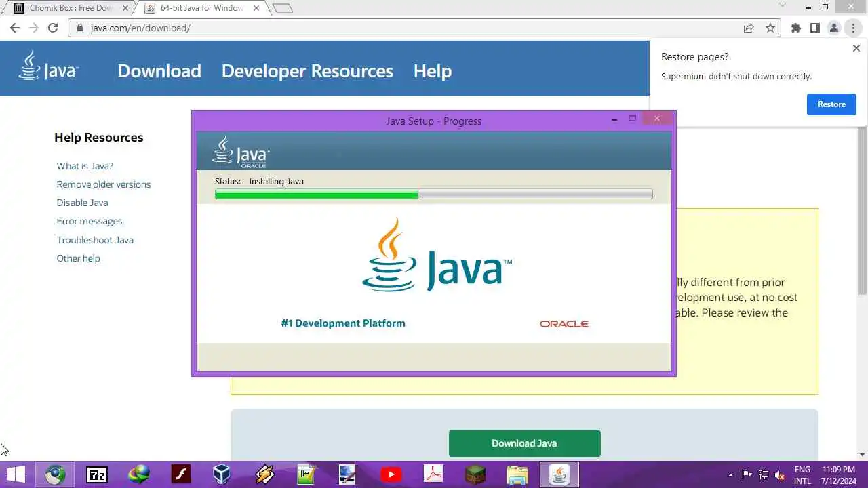Open Developer Resources in page header

307,71
